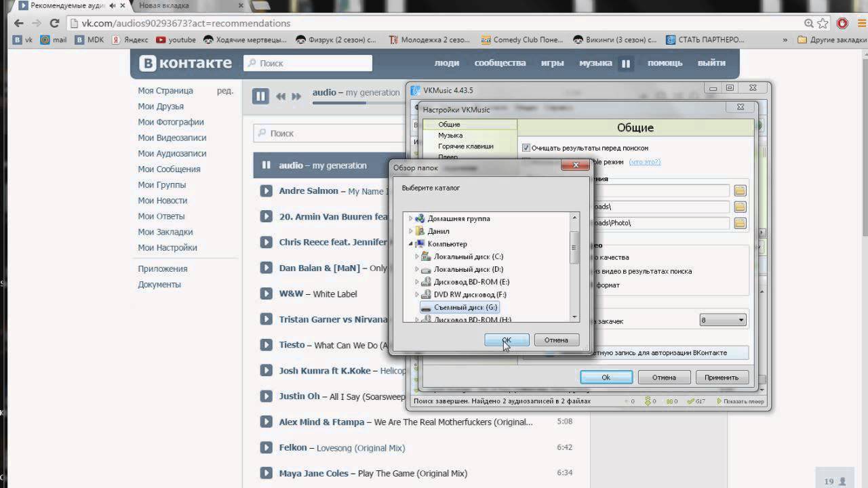Image resolution: width=868 pixels, height=488 pixels.
Task: Open the red Opera-style extension icon
Action: (x=842, y=23)
